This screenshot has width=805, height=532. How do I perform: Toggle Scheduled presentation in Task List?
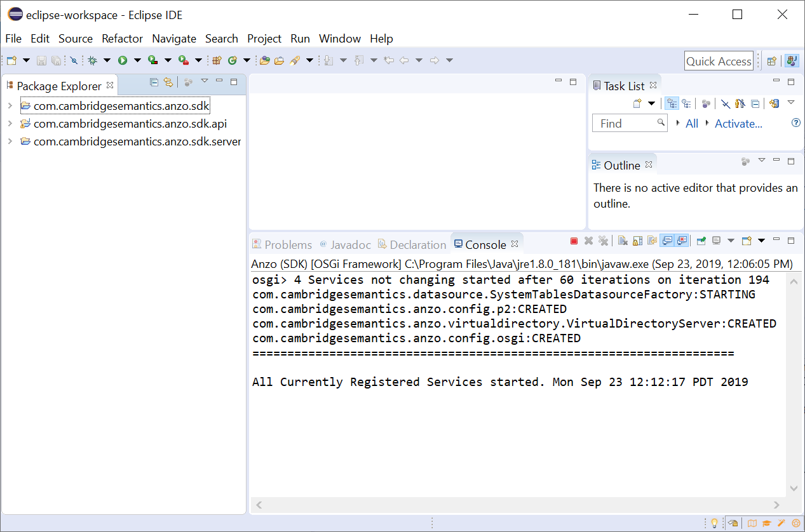click(x=686, y=103)
